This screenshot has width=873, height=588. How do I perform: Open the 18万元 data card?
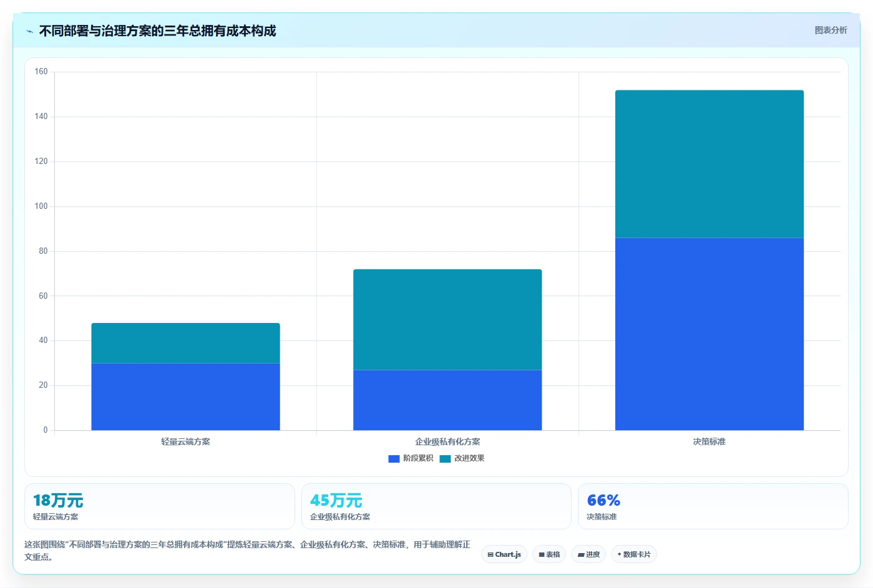click(x=159, y=506)
